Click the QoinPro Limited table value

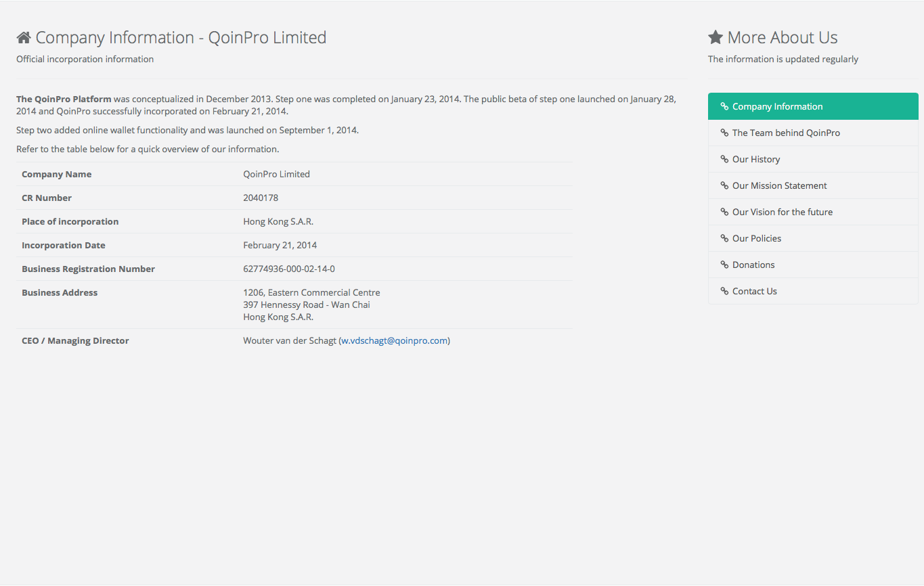pyautogui.click(x=276, y=174)
